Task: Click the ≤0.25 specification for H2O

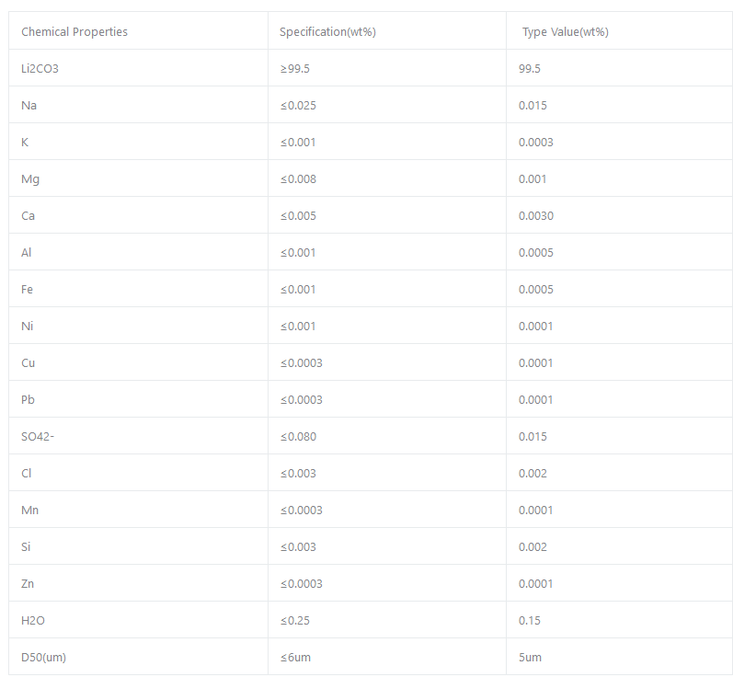Action: pyautogui.click(x=295, y=621)
